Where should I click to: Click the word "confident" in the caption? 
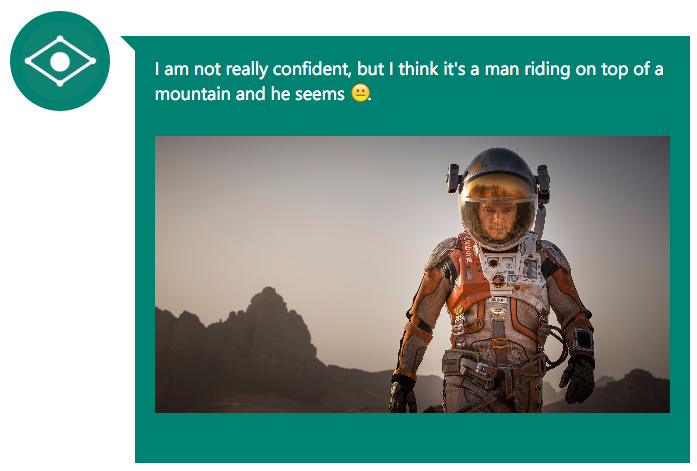coord(311,69)
